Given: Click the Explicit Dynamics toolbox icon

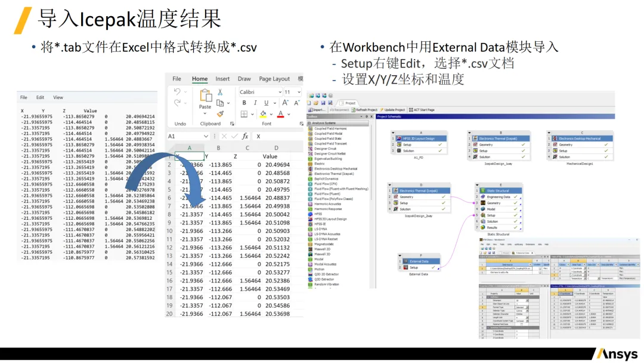Looking at the screenshot, I should click(x=311, y=179).
